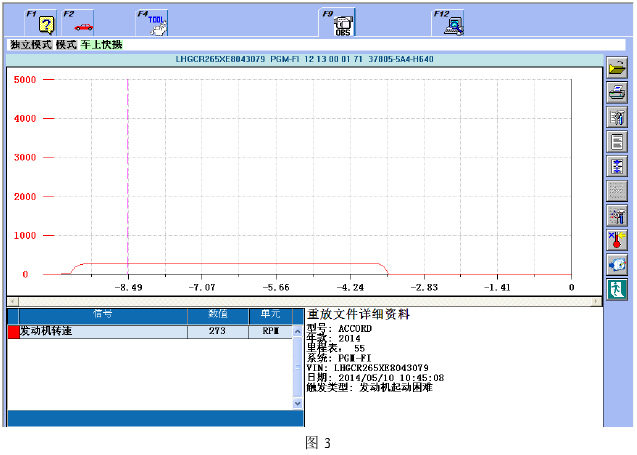The height and width of the screenshot is (455, 637).
Task: Select the 重放文件详细资料 heading
Action: [358, 314]
